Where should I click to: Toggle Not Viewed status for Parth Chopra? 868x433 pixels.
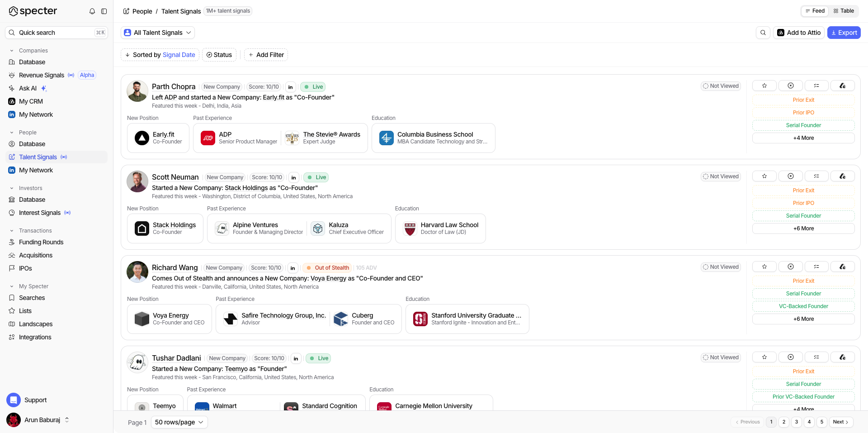[721, 86]
